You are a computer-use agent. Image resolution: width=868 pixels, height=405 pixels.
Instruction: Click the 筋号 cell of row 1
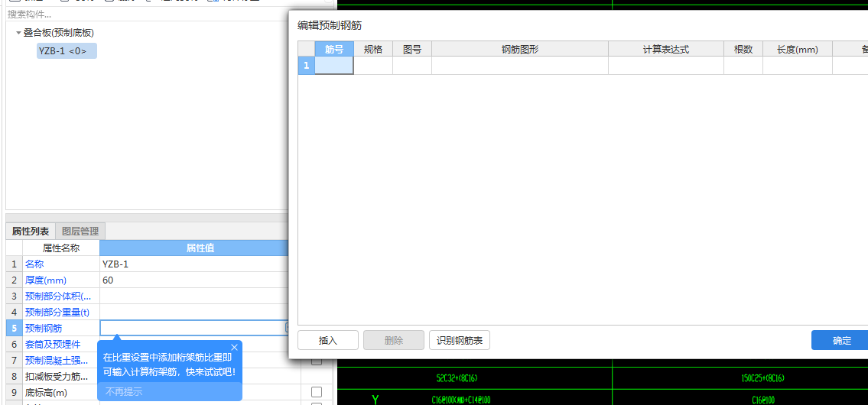click(x=334, y=65)
